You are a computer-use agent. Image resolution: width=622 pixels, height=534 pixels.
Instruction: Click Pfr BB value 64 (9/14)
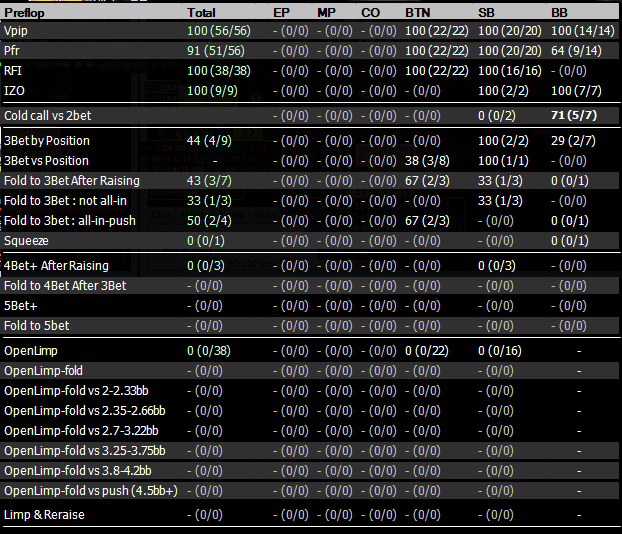[576, 51]
